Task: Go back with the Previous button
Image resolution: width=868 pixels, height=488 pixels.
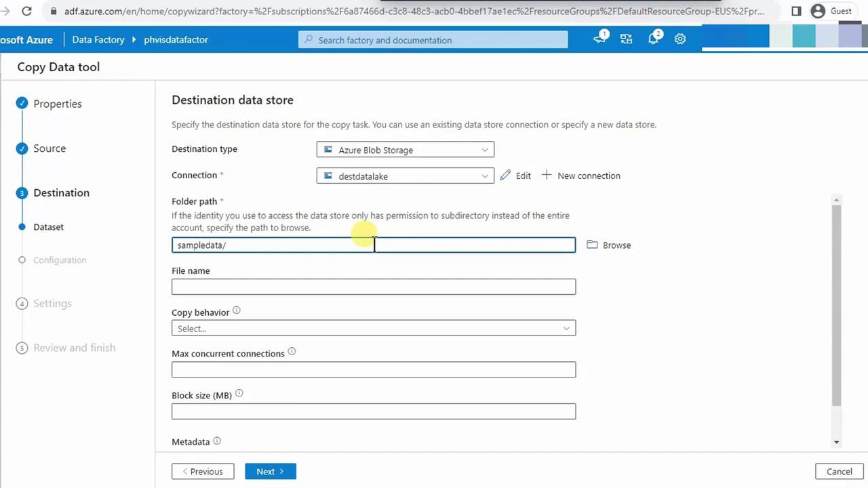Action: 203,472
